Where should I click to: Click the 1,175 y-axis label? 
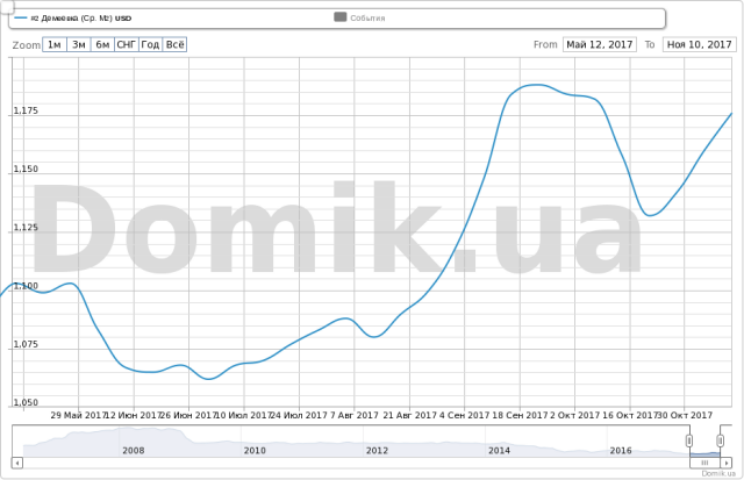coord(26,111)
